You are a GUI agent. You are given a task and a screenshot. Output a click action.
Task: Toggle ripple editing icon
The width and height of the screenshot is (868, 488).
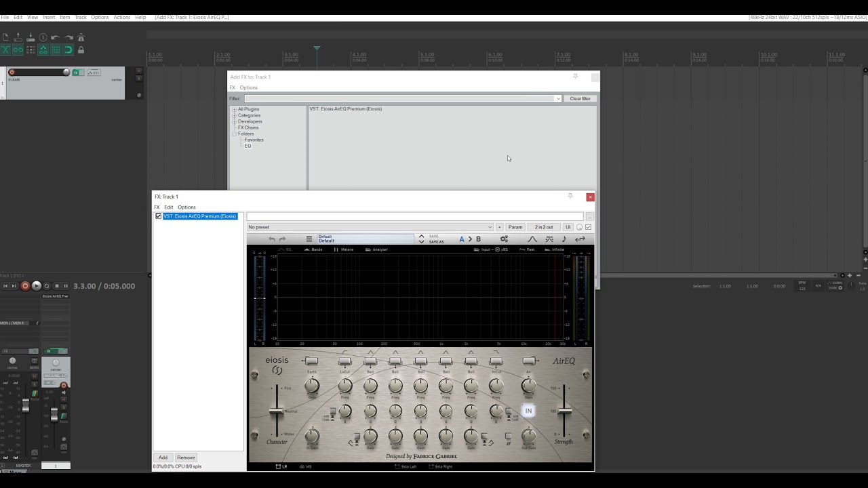31,49
